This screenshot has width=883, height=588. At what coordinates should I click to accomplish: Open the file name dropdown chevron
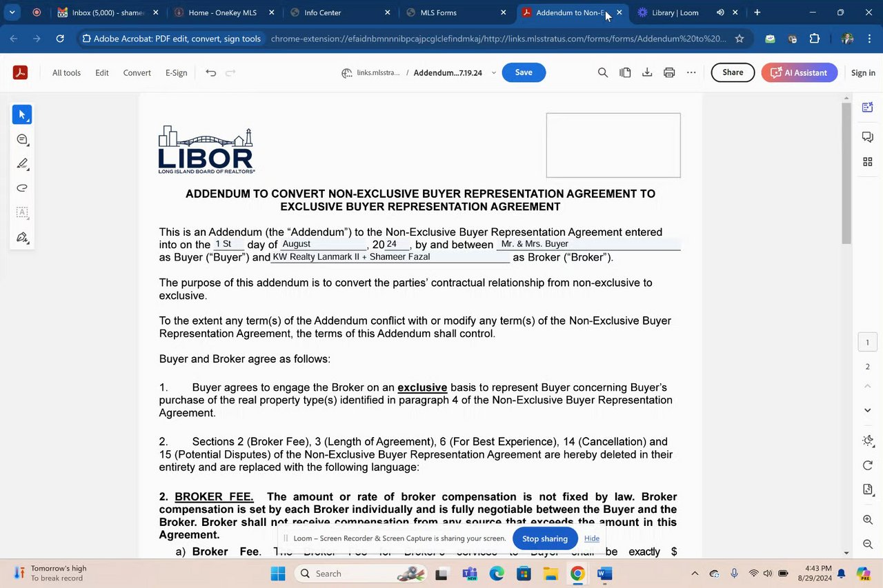click(x=493, y=72)
